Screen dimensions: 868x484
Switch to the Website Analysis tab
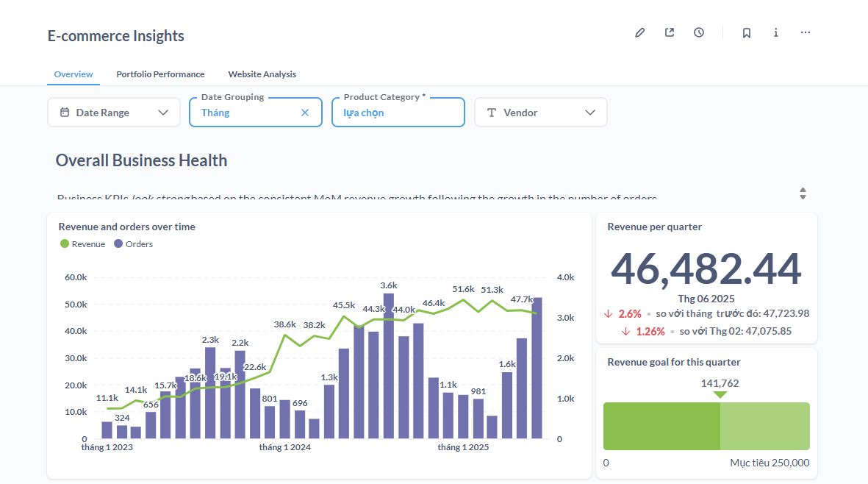click(262, 74)
